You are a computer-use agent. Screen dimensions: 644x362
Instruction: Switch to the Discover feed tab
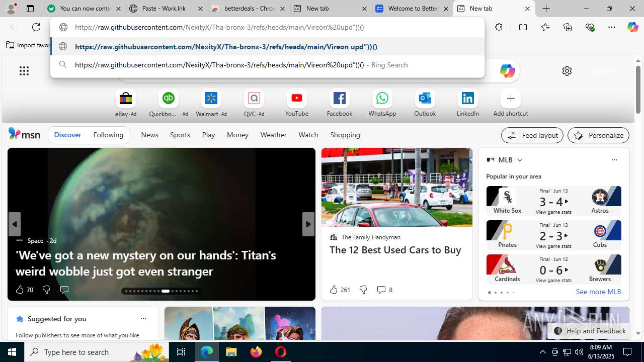tap(67, 135)
